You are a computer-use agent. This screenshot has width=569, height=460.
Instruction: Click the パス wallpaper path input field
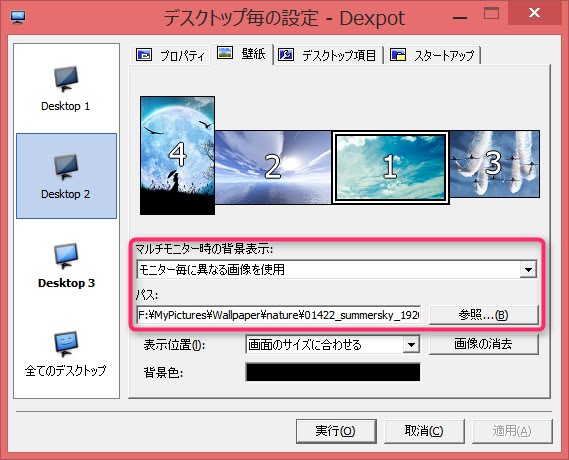coord(278,315)
